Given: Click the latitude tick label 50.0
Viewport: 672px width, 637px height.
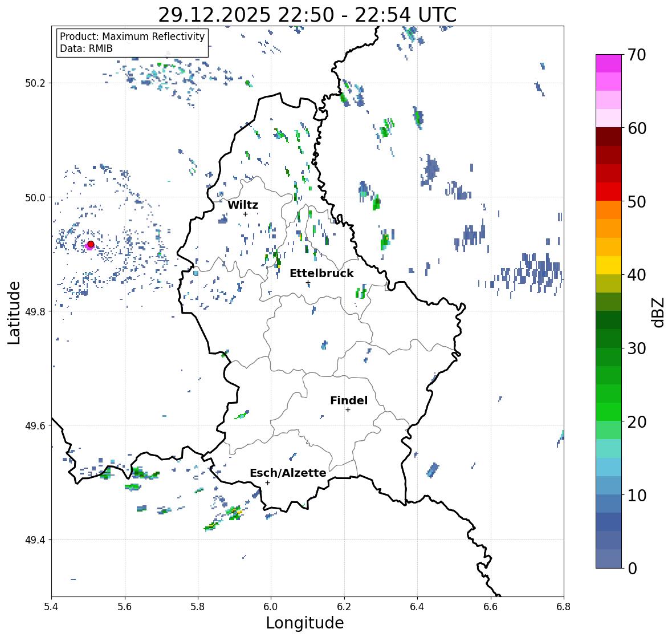Looking at the screenshot, I should click(x=35, y=198).
